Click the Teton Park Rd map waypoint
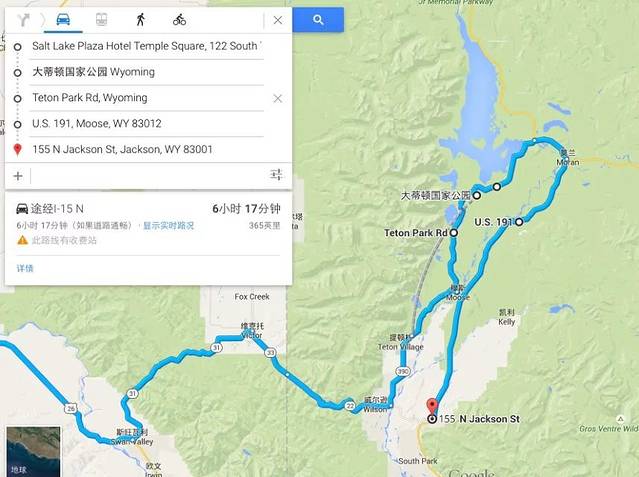 coord(453,233)
